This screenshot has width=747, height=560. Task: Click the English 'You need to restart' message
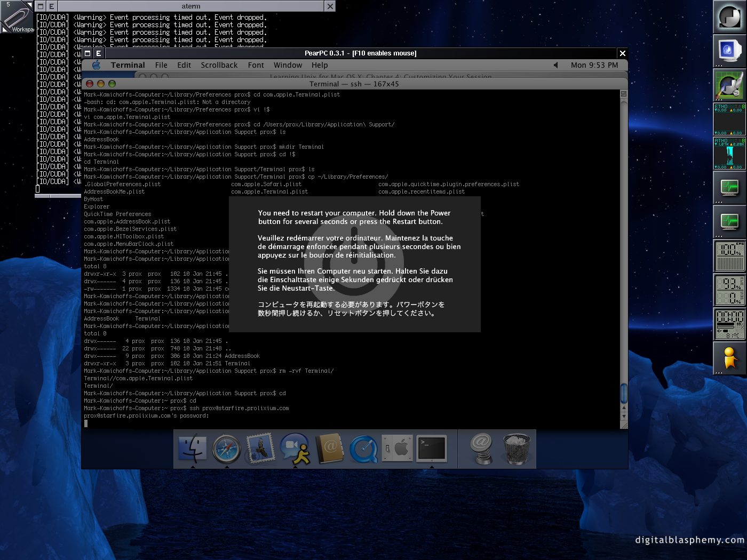[354, 217]
